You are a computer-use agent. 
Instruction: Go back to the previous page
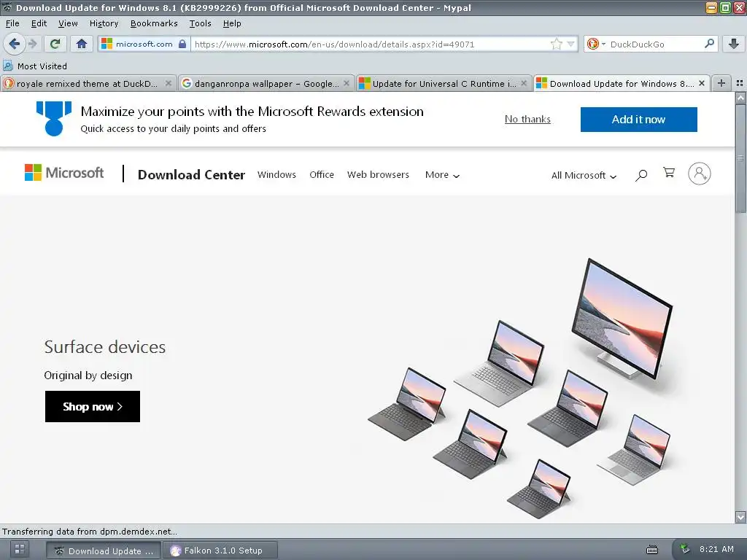(x=15, y=44)
